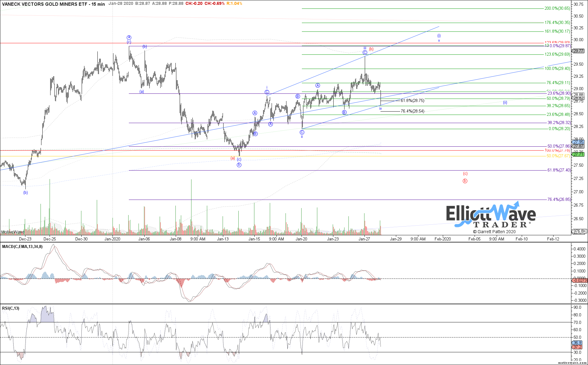Image resolution: width=588 pixels, height=365 pixels.
Task: Select the MACD(C,EMA,13,34,8) study label
Action: click(x=22, y=247)
